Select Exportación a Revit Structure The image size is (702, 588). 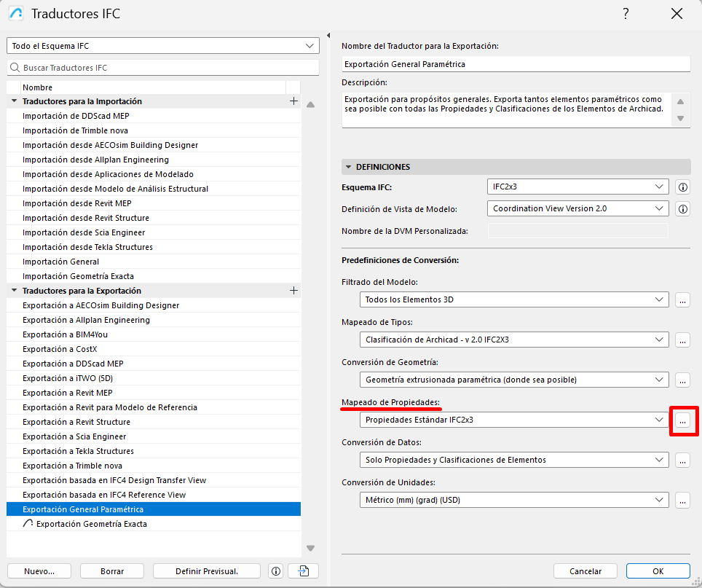click(x=154, y=422)
